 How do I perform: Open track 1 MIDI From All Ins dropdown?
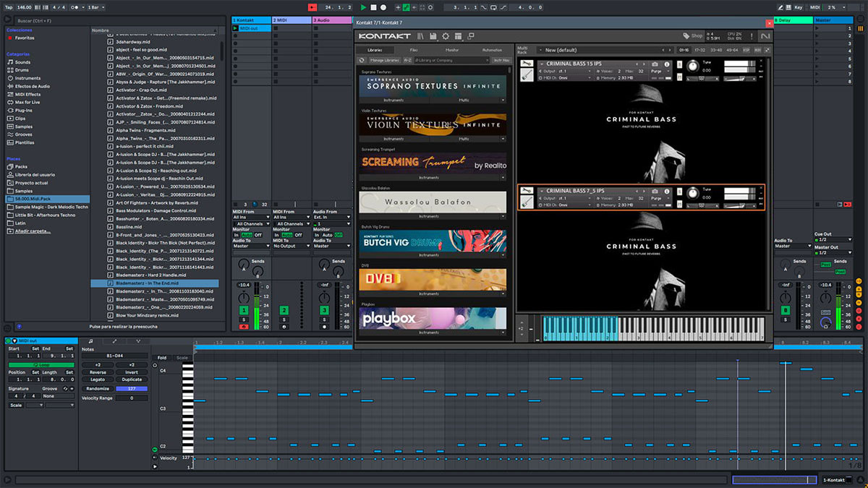(x=250, y=217)
